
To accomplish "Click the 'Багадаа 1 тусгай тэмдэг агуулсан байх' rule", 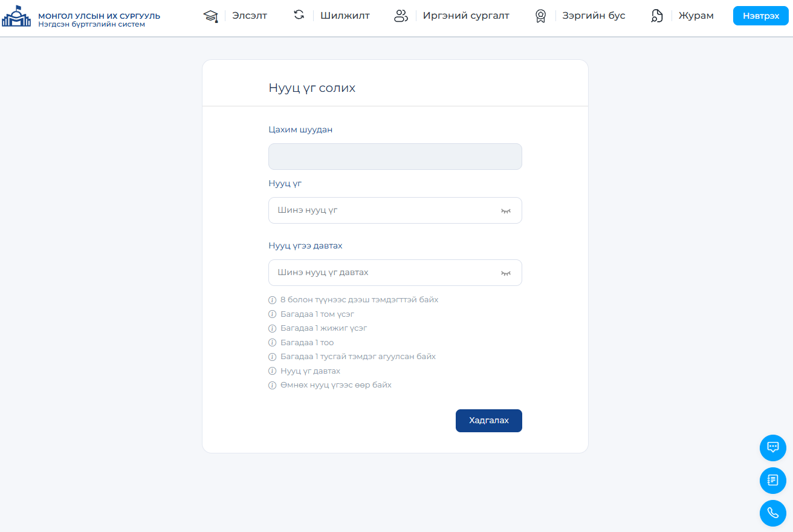I will 358,357.
